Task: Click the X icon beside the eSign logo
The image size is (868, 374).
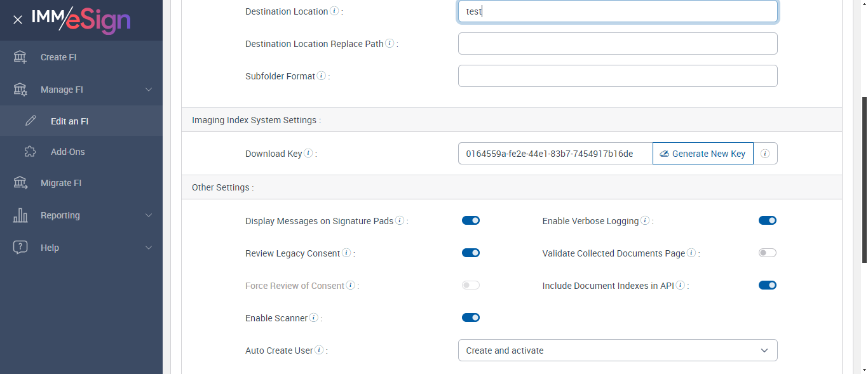Action: 18,20
